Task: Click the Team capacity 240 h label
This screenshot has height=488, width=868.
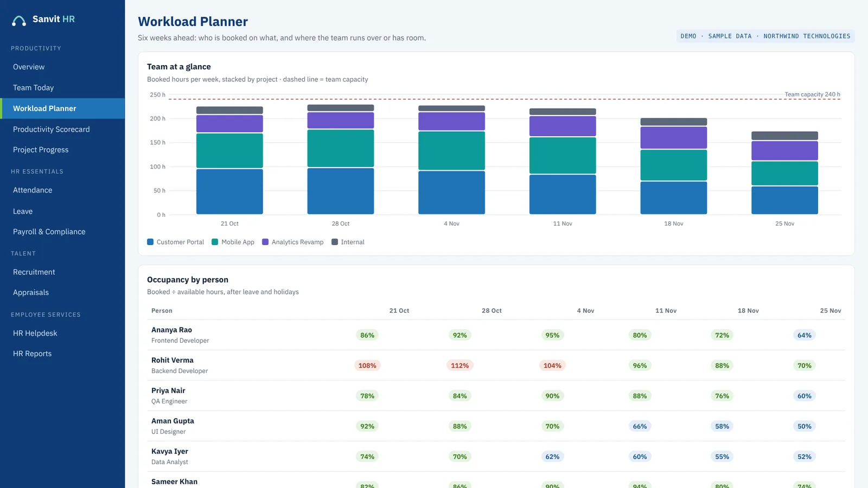Action: [x=812, y=94]
